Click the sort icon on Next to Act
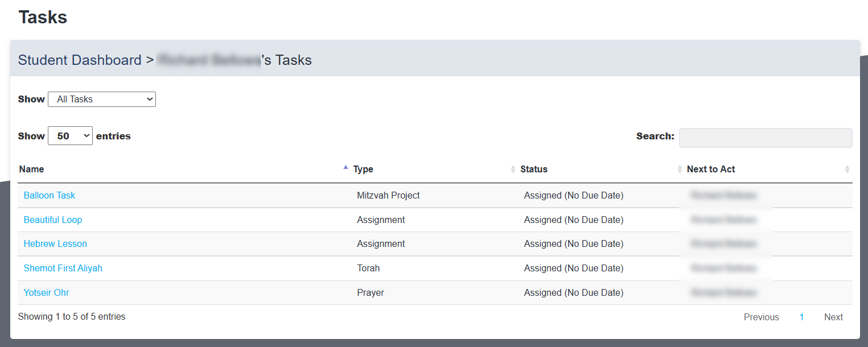The height and width of the screenshot is (347, 868). click(848, 169)
